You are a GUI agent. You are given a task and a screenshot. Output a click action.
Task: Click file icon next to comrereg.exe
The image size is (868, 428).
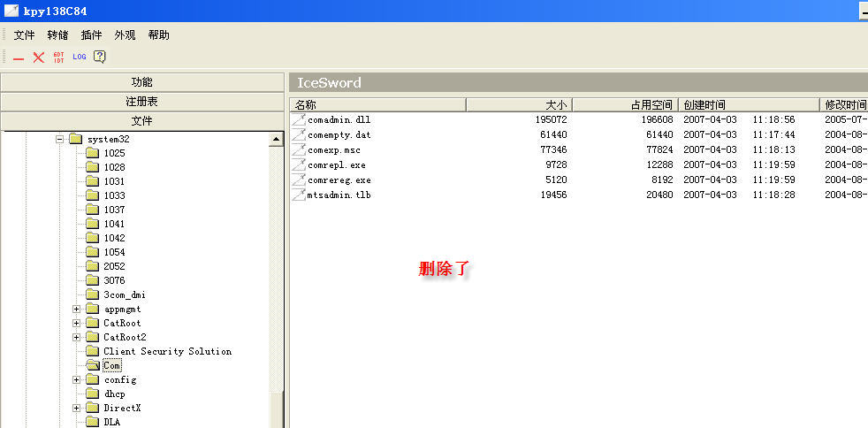[x=299, y=180]
